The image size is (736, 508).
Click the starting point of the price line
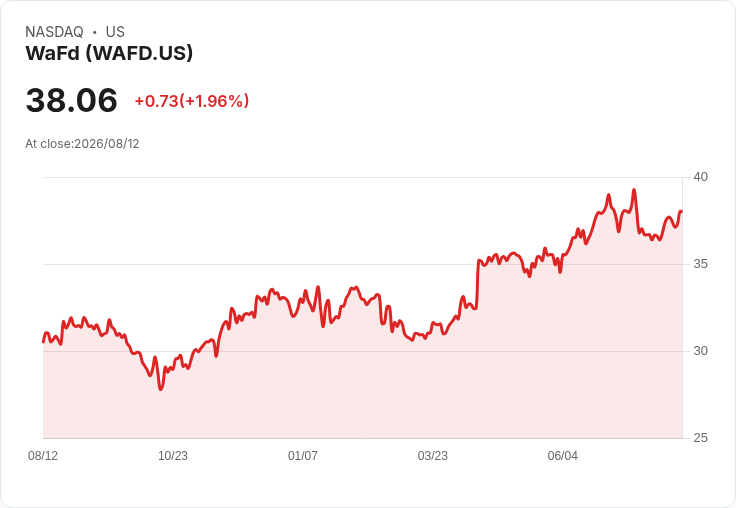tap(44, 342)
